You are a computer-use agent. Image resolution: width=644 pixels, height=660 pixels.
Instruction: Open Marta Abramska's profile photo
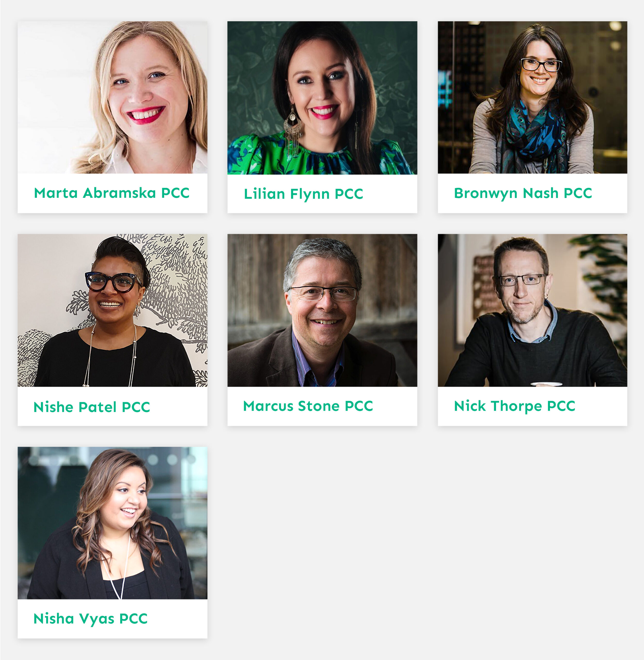tap(112, 97)
